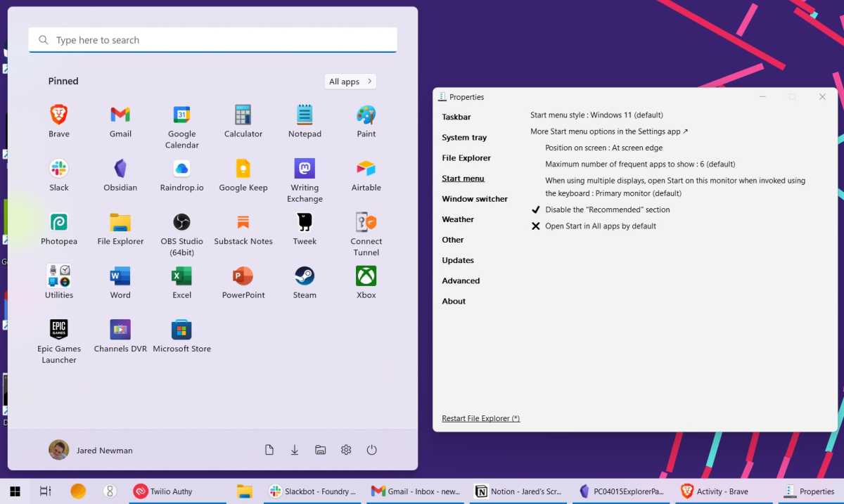Select Taskbar section in Properties

coord(456,117)
